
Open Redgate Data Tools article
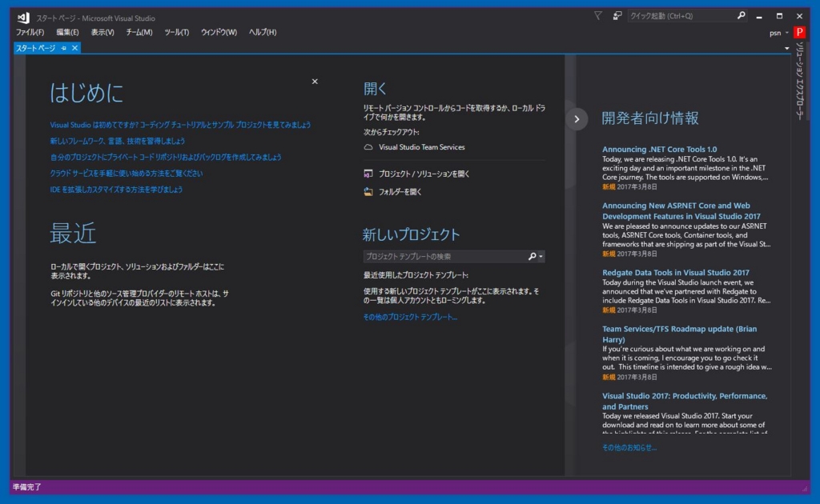tap(676, 273)
